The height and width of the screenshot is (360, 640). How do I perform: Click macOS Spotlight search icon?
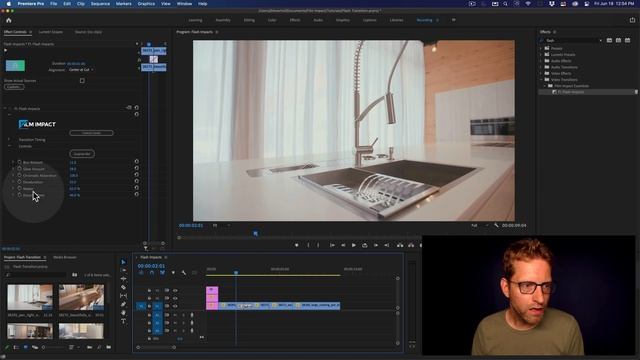coord(505,4)
